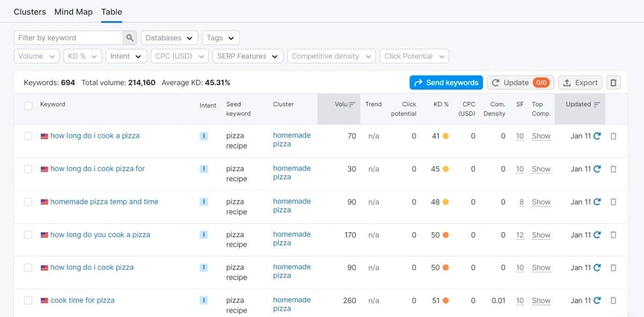Check the 'cook time for pizza' row
Viewport: 644px width, 317px height.
(x=28, y=300)
